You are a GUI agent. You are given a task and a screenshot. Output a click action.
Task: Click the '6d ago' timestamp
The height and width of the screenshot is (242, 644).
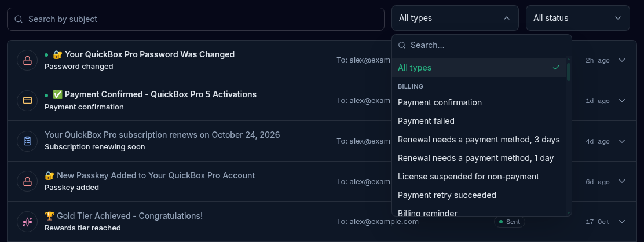[598, 182]
